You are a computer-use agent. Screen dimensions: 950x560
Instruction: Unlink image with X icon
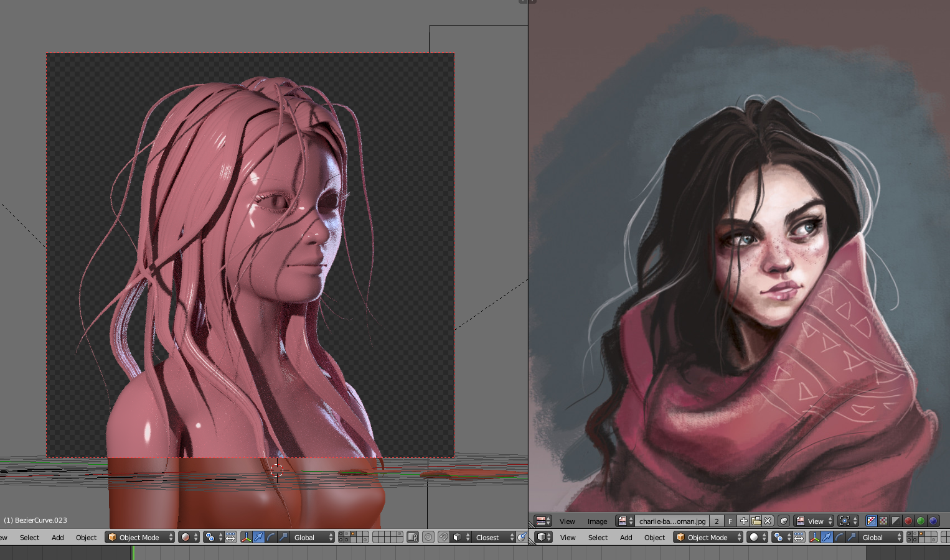tap(768, 521)
